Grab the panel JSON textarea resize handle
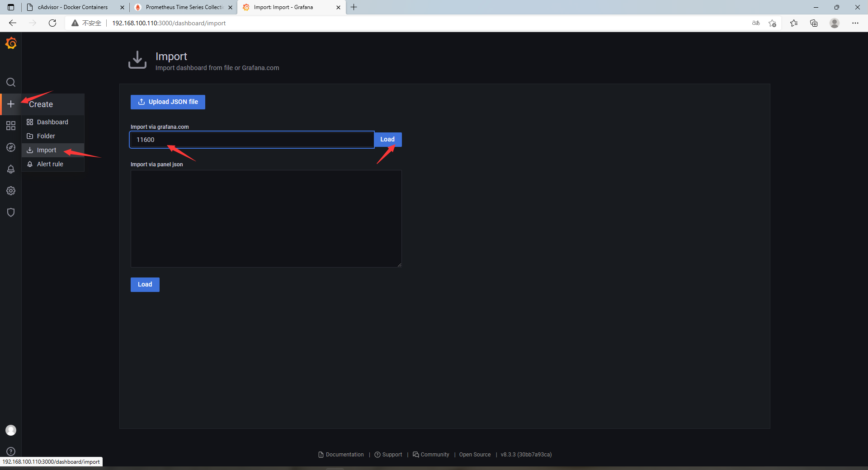The image size is (868, 470). (399, 265)
